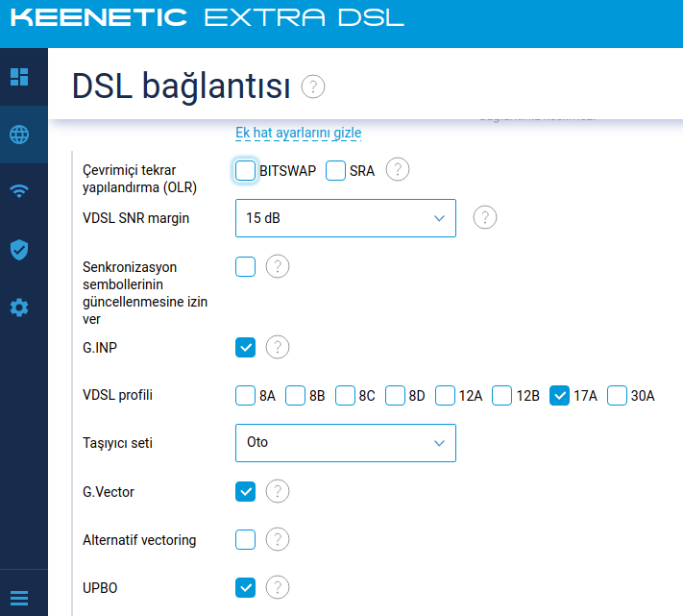The height and width of the screenshot is (616, 683).
Task: Open the Taşıyıcı seti Oto dropdown
Action: point(346,443)
